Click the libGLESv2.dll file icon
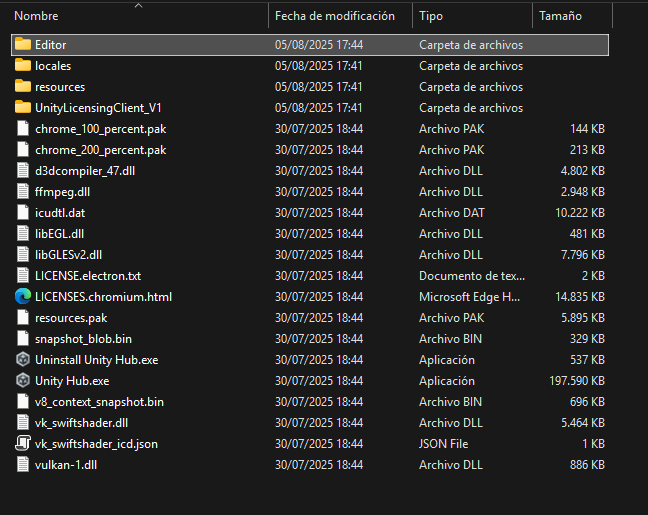The image size is (648, 515). [23, 255]
